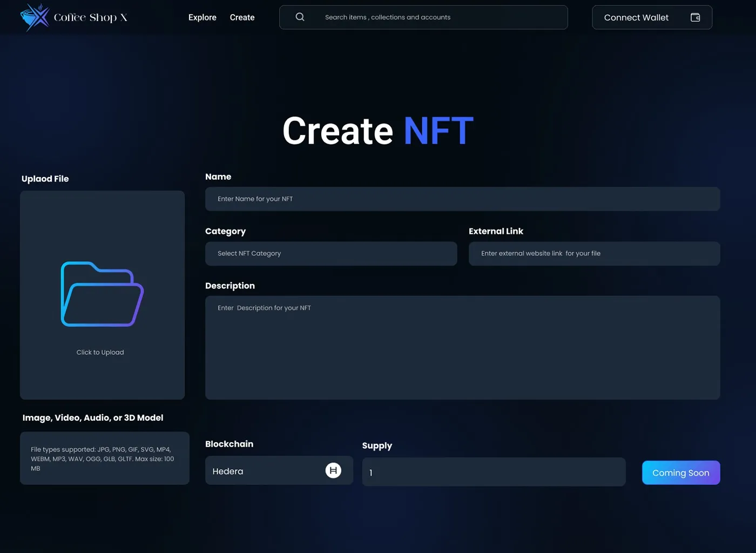Click the 'External Link' label
Viewport: 756px width, 553px height.
tap(496, 231)
